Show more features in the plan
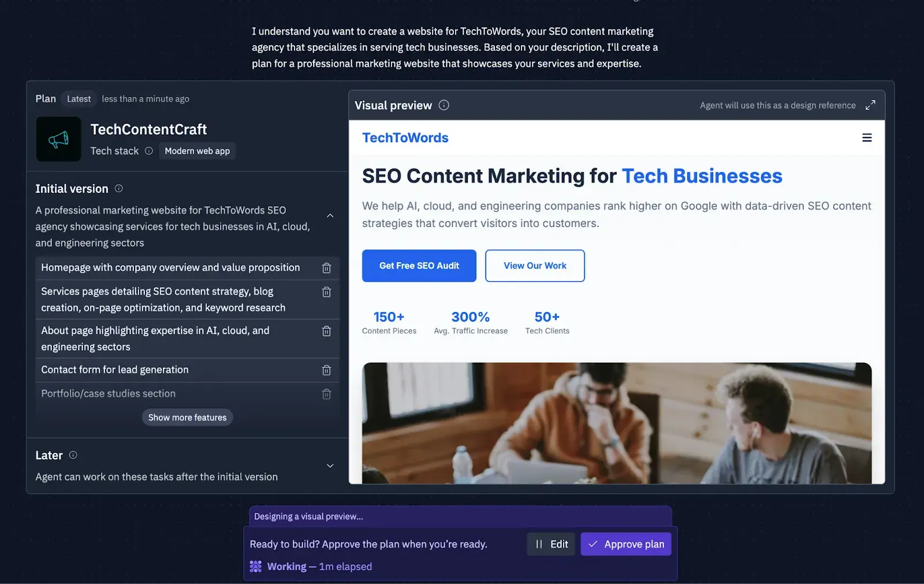The image size is (924, 584). pos(187,418)
